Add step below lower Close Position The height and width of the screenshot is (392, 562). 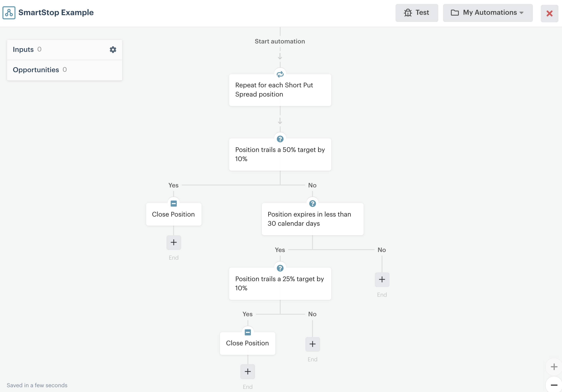[x=248, y=371]
